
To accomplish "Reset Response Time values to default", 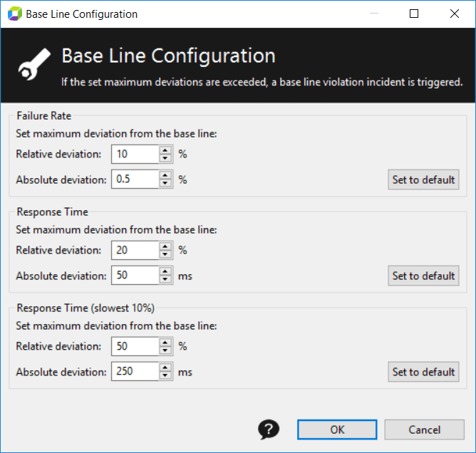I will coord(423,276).
